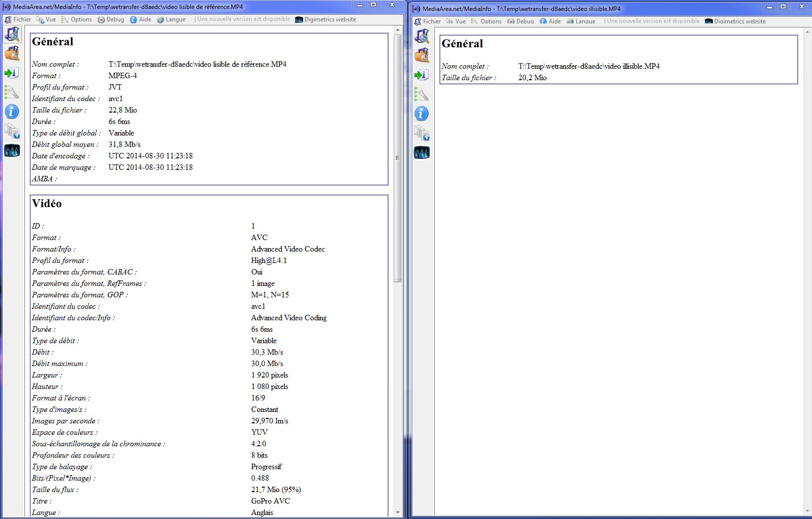Open Langue menu in reference video window
The width and height of the screenshot is (812, 519).
pyautogui.click(x=171, y=19)
